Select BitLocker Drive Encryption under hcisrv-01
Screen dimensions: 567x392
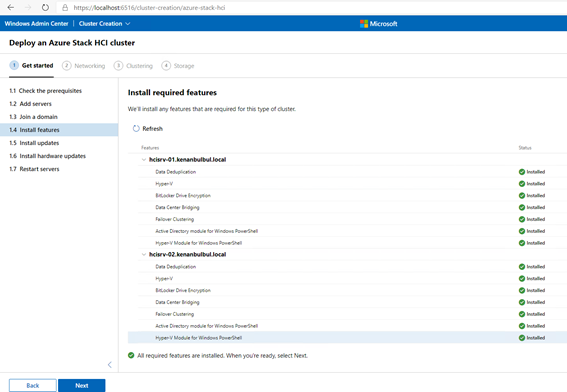(x=347, y=196)
